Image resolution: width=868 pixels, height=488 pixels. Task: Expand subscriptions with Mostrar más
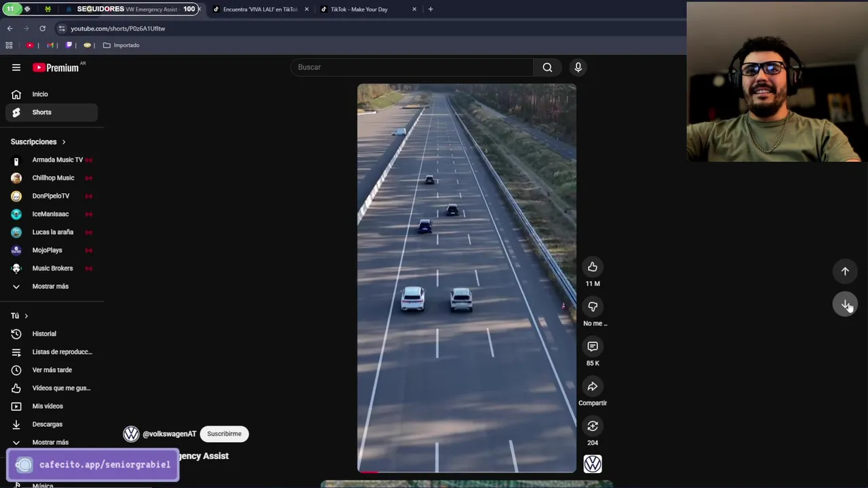(52, 286)
